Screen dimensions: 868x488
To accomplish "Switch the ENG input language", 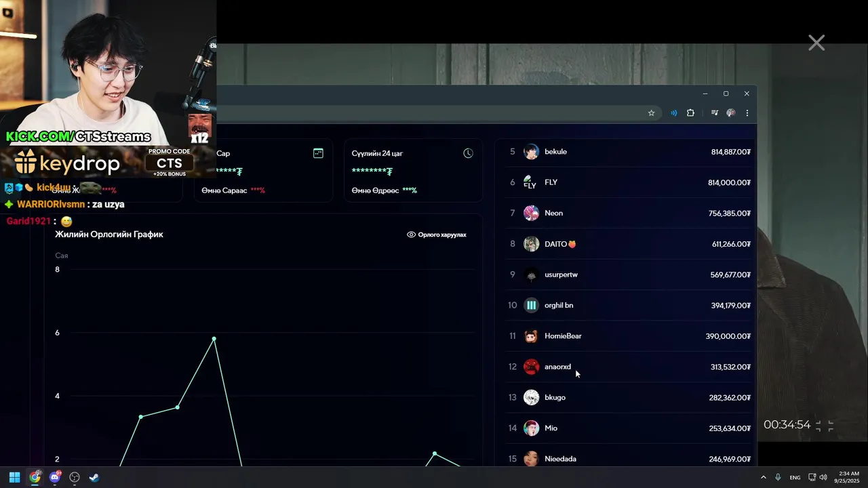I will pyautogui.click(x=795, y=478).
